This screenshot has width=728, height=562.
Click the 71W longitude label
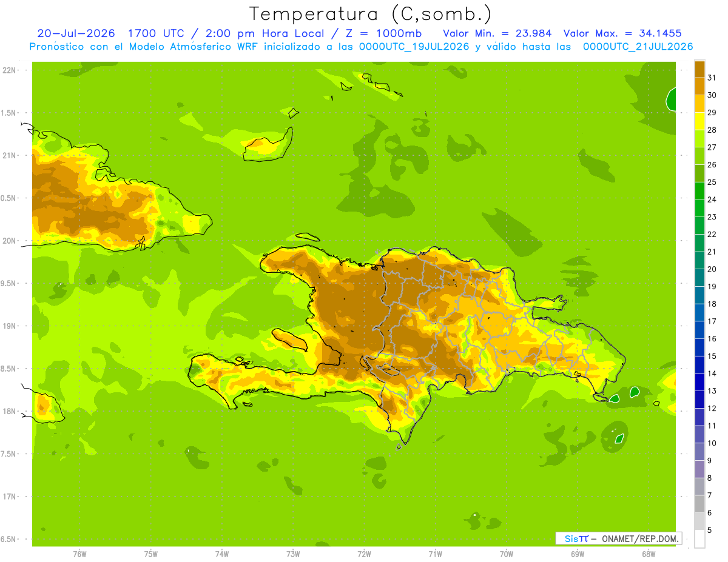(x=435, y=554)
